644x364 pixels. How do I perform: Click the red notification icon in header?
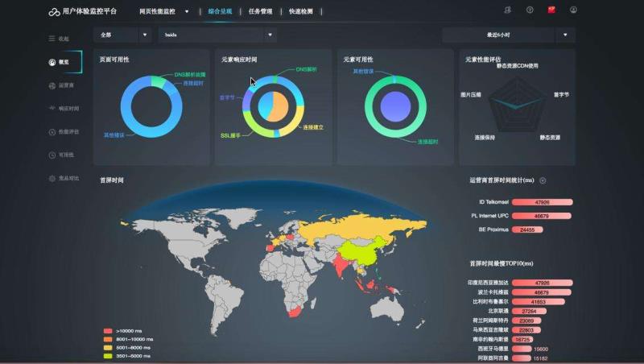tap(551, 10)
